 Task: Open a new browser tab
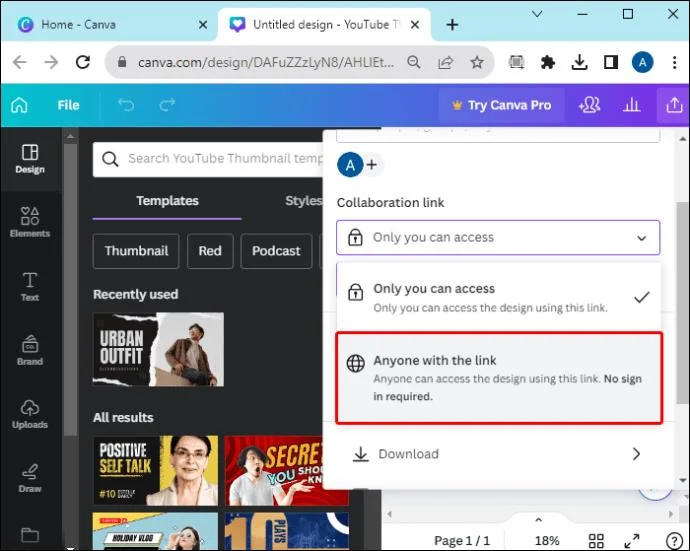point(452,25)
